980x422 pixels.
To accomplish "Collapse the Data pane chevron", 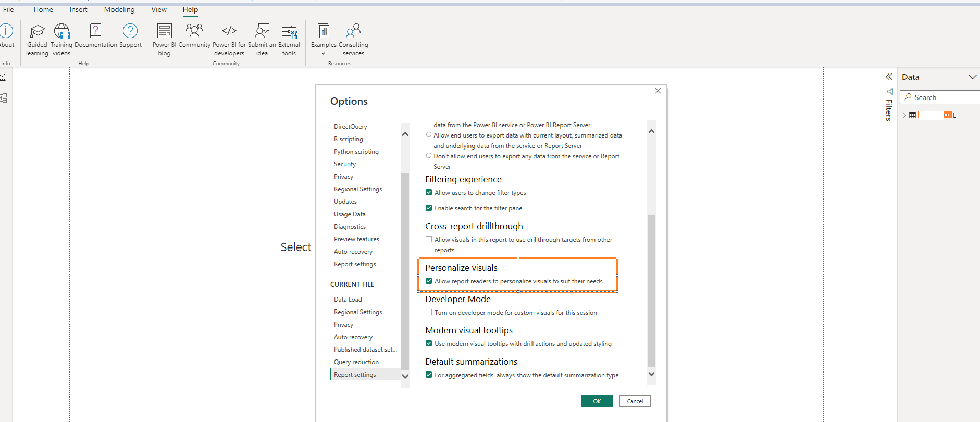I will [x=972, y=77].
